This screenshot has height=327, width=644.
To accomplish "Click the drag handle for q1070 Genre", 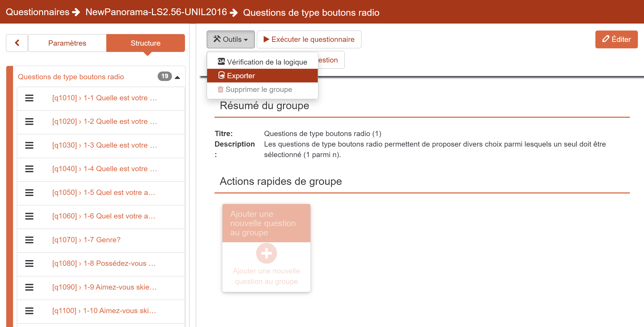I will point(29,240).
